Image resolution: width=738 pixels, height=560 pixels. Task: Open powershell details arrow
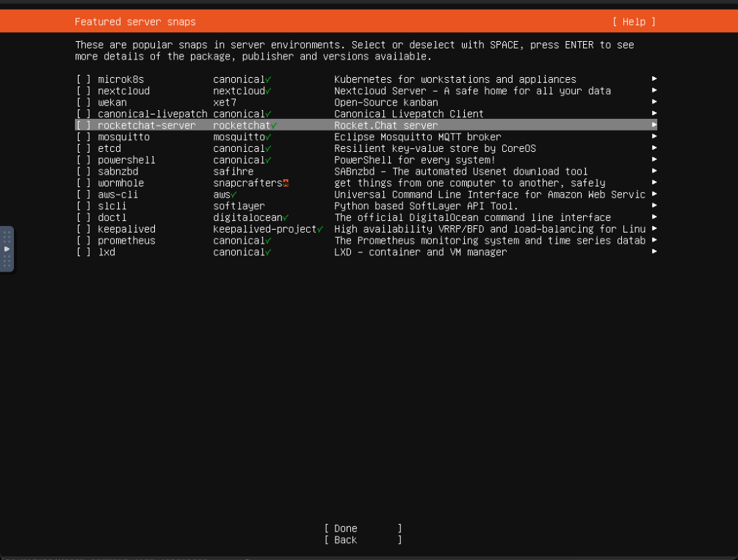click(654, 159)
